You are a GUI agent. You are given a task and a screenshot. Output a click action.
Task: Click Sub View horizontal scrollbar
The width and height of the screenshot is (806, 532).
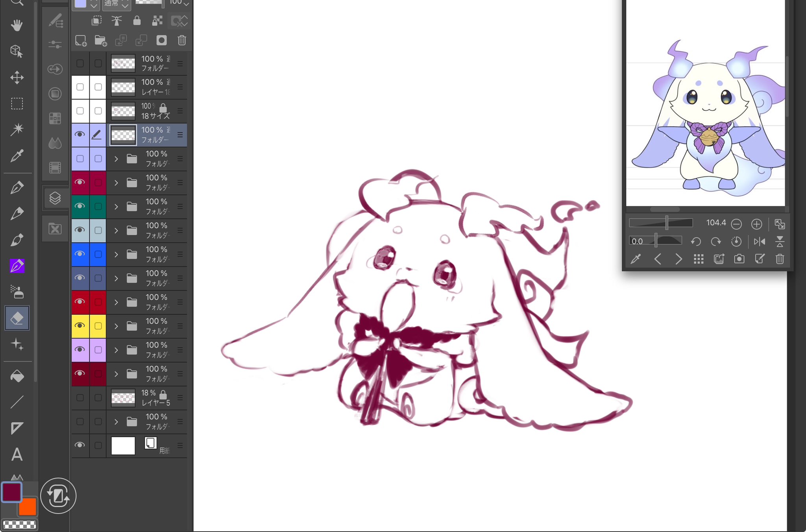pos(665,209)
